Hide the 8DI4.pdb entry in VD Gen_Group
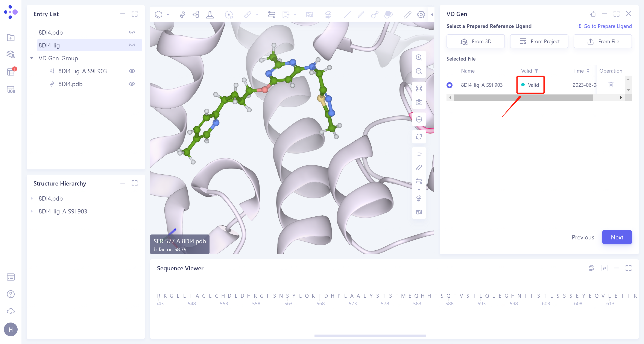 [x=132, y=84]
